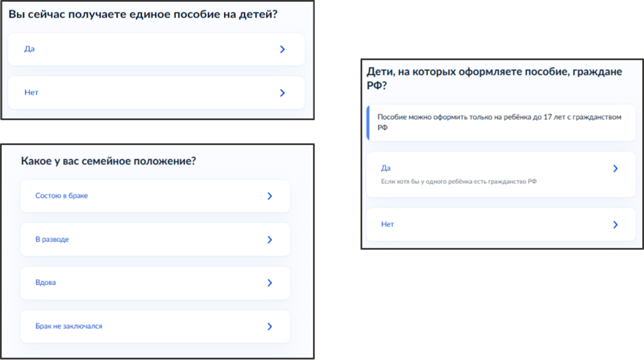Click the chevron on citizenship «Нет» answer
644x360 pixels.
point(616,225)
